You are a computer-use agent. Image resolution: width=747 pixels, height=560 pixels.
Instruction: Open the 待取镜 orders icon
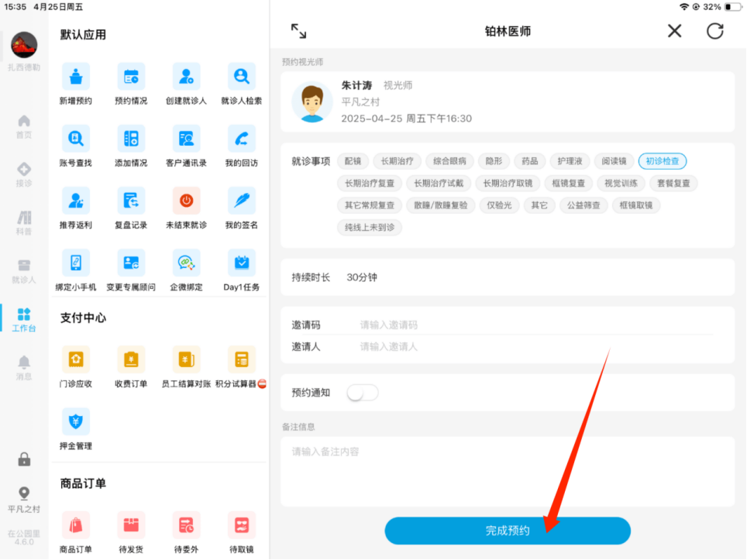click(242, 525)
